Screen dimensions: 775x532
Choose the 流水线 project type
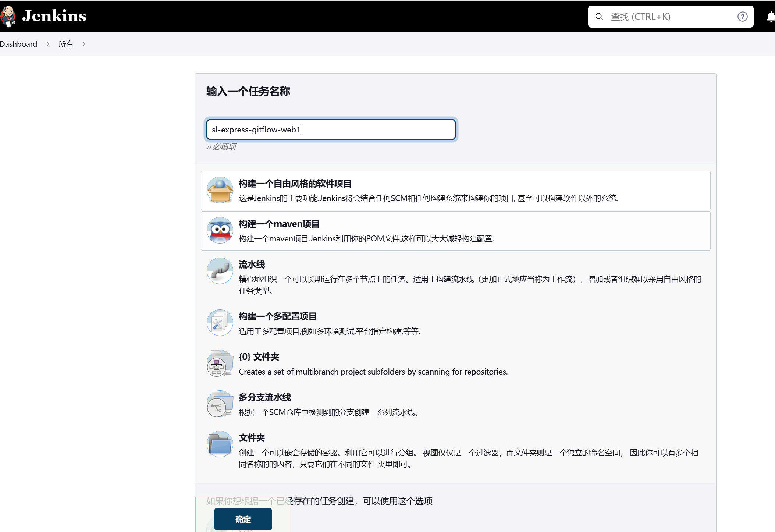tap(455, 277)
